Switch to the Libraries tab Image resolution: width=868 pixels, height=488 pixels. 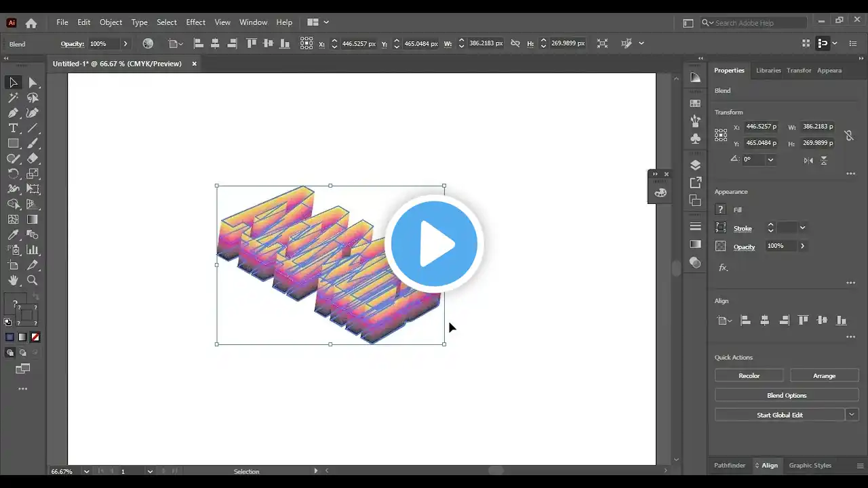tap(768, 70)
